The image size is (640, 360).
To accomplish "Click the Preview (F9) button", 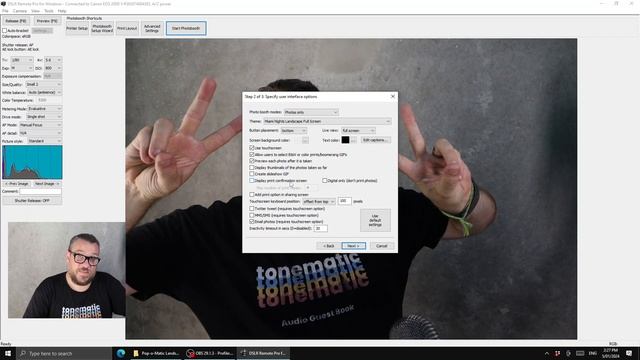I will click(x=47, y=21).
